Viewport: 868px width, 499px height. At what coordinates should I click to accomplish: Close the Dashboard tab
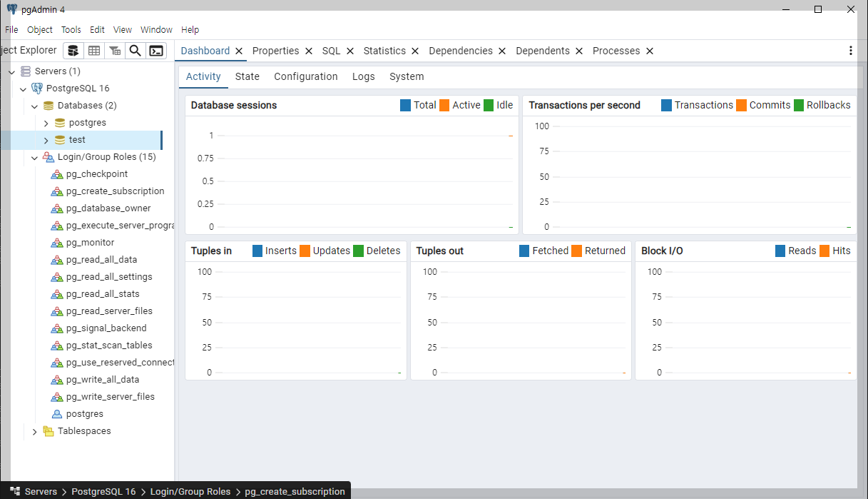[x=239, y=51]
